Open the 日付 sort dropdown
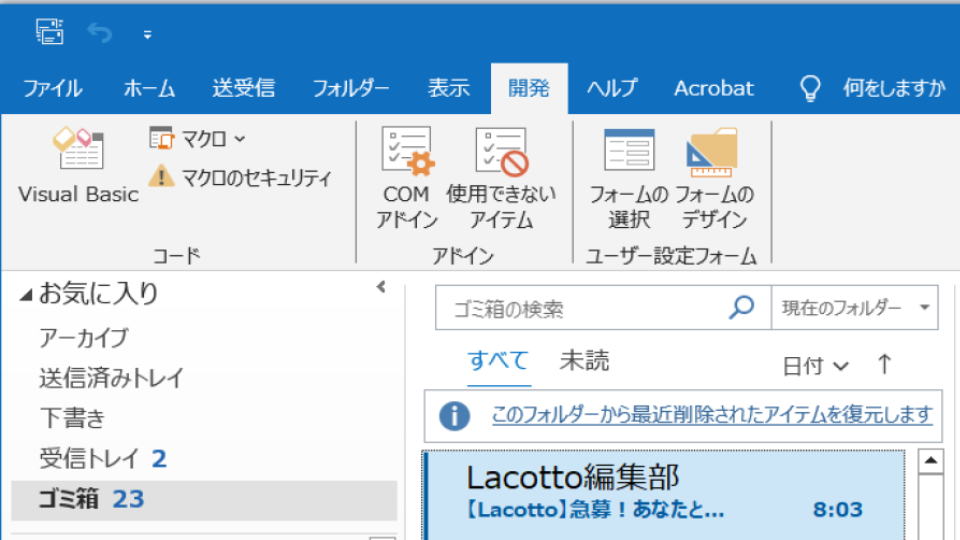This screenshot has height=540, width=960. [x=815, y=366]
